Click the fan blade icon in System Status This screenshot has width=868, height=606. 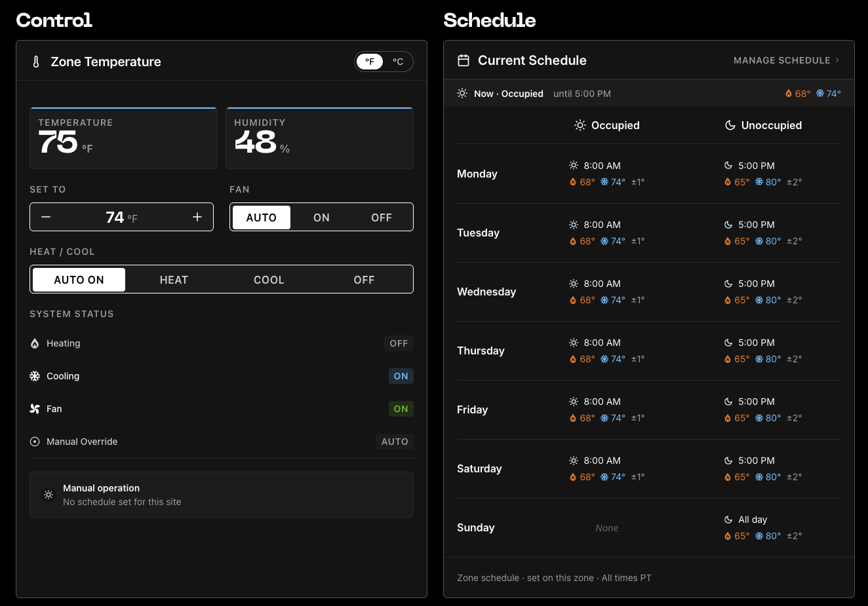(x=35, y=409)
